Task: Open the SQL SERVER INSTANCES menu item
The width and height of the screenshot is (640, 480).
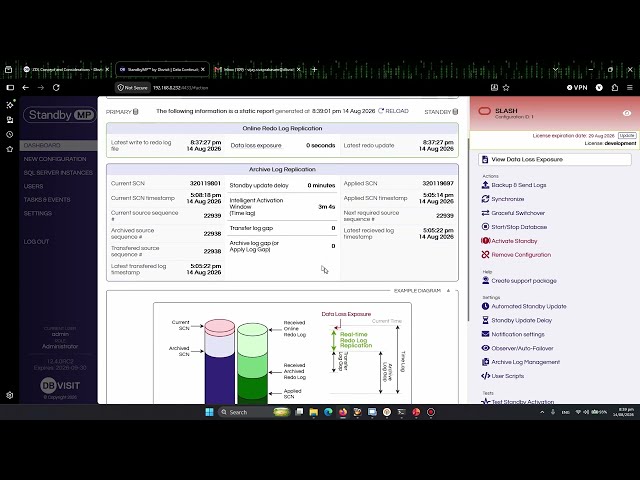Action: (58, 173)
